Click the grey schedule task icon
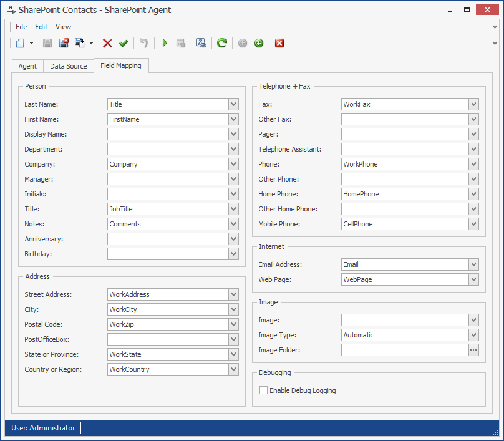This screenshot has width=504, height=441. (181, 43)
